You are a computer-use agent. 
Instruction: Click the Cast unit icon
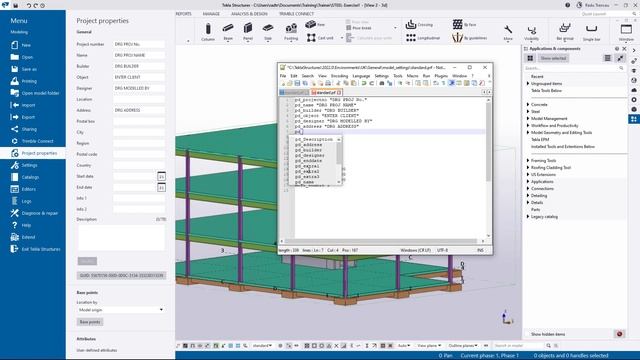coord(311,38)
